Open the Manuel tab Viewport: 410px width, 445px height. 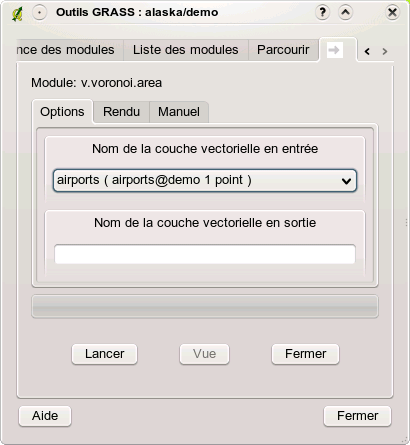(179, 112)
